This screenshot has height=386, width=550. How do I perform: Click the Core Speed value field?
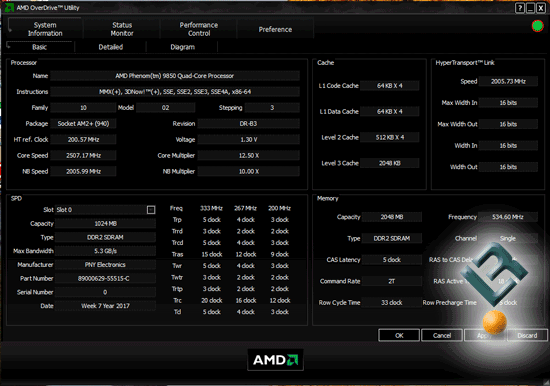[83, 155]
